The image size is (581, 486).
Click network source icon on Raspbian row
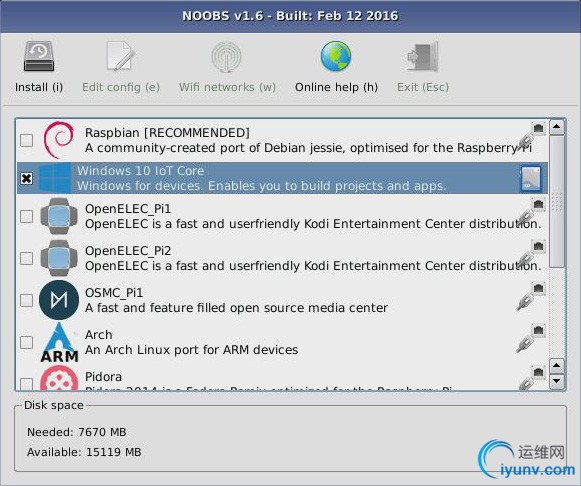531,137
